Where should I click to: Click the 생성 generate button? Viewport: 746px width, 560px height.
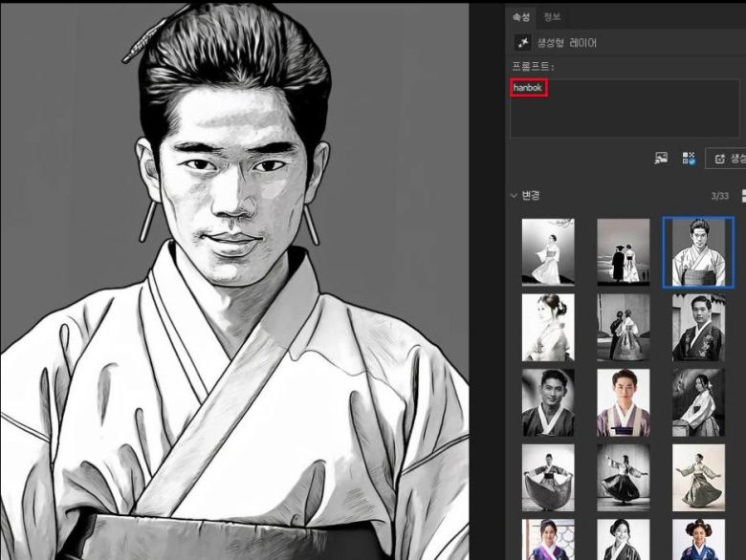pyautogui.click(x=727, y=158)
